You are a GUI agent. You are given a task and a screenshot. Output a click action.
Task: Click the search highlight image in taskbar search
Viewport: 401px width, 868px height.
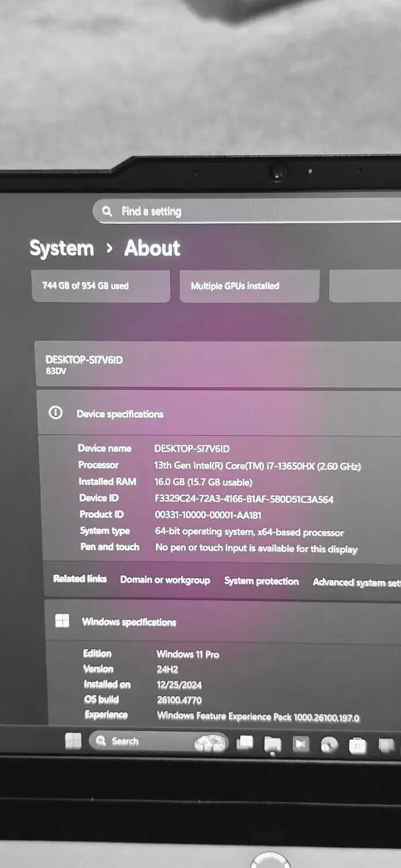click(x=209, y=742)
